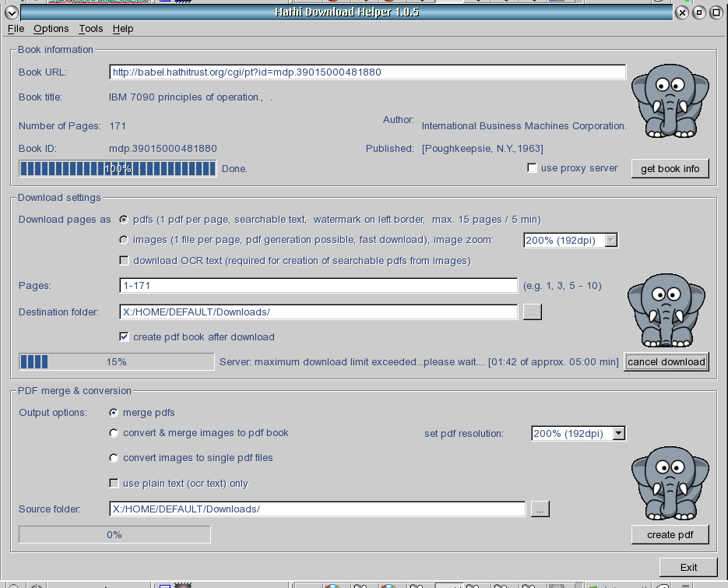Uncheck create pdf book after download

point(125,337)
